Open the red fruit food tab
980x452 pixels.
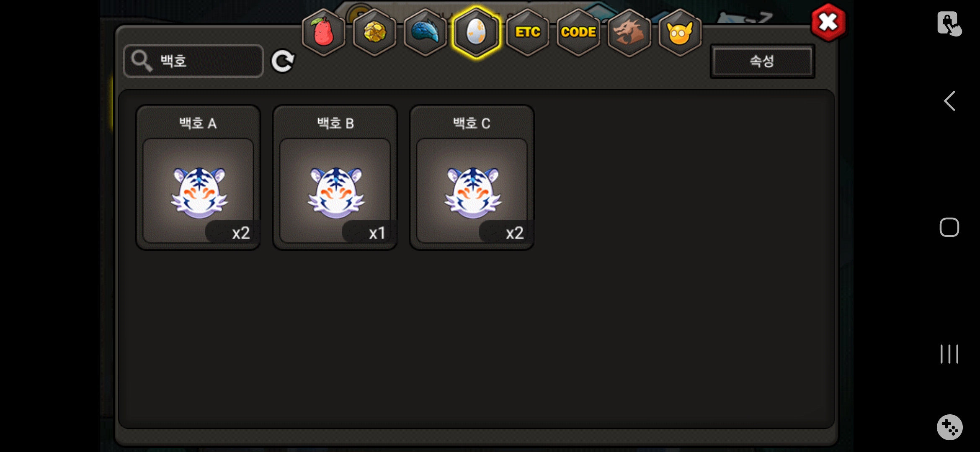coord(323,32)
